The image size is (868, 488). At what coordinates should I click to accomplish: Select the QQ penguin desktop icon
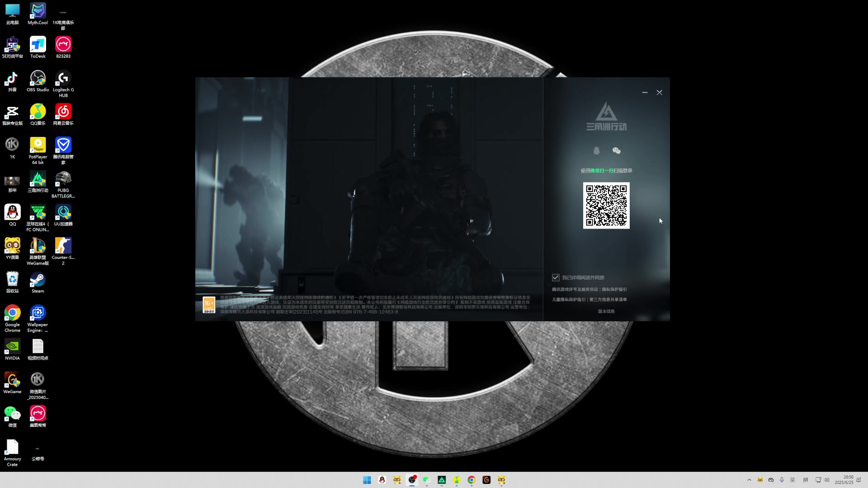click(13, 216)
